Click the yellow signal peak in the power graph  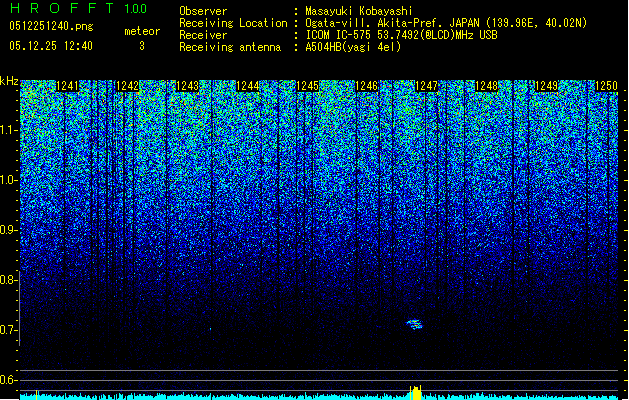click(x=416, y=393)
